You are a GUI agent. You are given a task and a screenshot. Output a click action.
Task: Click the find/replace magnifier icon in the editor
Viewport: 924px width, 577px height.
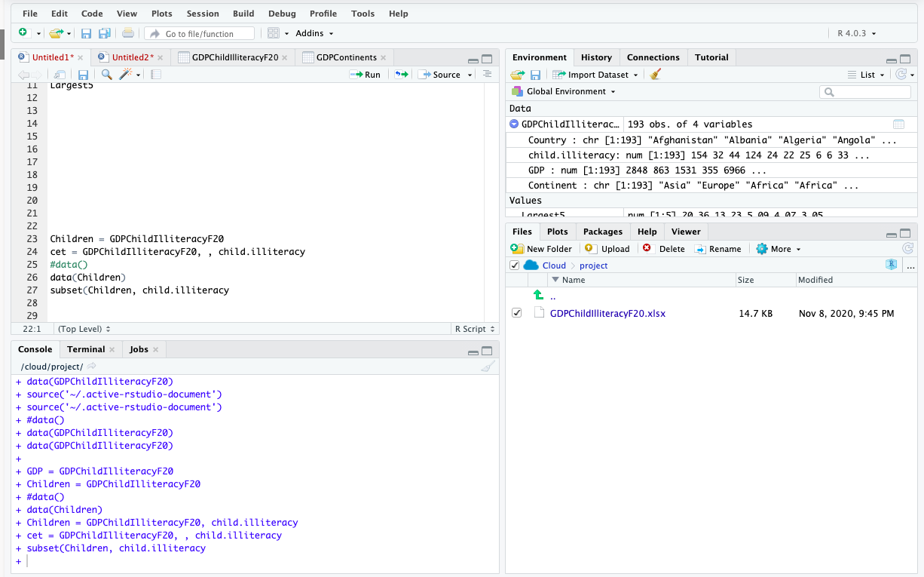point(106,75)
